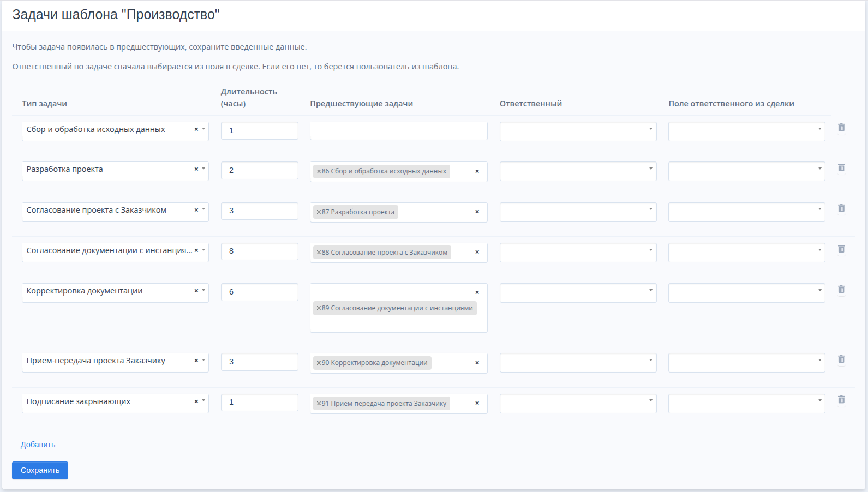Clear task type 'Прием-передача проекта Заказчику'

[196, 361]
